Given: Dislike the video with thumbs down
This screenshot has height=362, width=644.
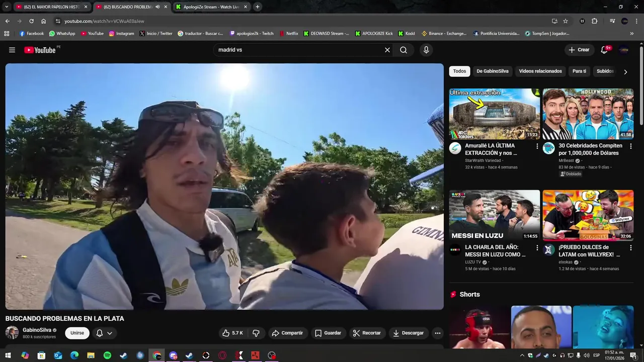Looking at the screenshot, I should click(x=256, y=333).
